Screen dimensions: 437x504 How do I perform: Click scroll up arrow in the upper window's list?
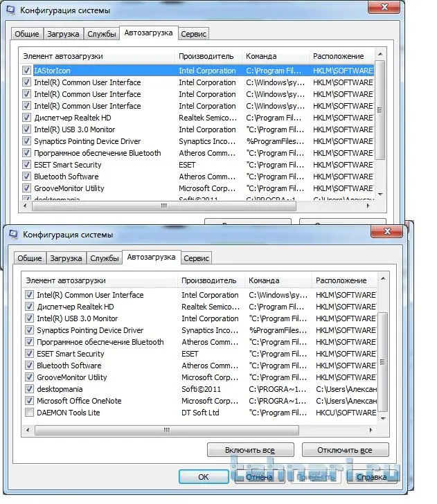coord(380,54)
